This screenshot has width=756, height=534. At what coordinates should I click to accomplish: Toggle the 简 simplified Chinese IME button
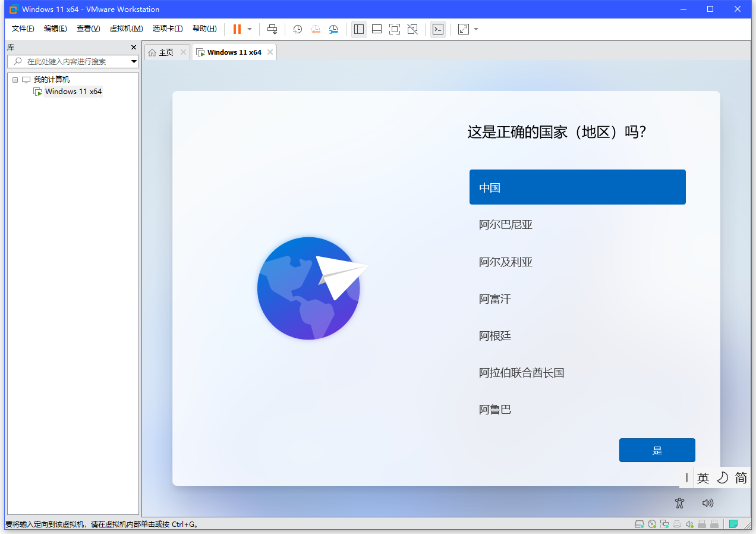click(x=741, y=478)
